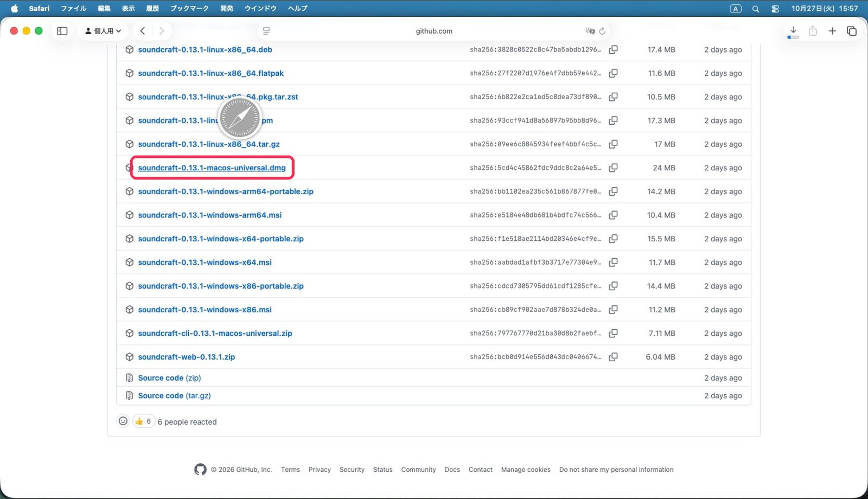The image size is (868, 499).
Task: Copy SHA256 hash for linux-x86_64.flatpak
Action: click(613, 73)
